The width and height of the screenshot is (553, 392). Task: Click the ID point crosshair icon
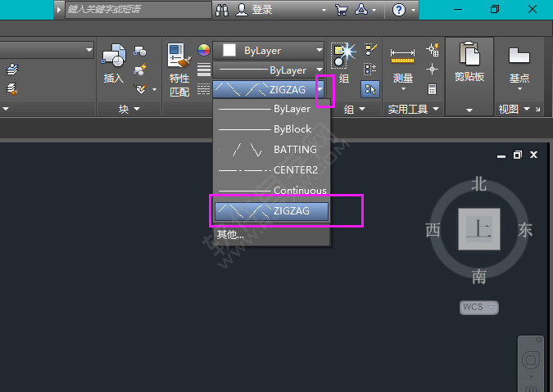[432, 69]
